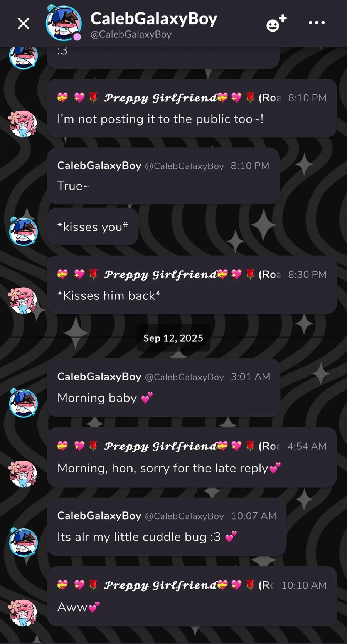Tap pink avatar next to '*Kisses him back*'
Image resolution: width=347 pixels, height=644 pixels.
pyautogui.click(x=23, y=301)
